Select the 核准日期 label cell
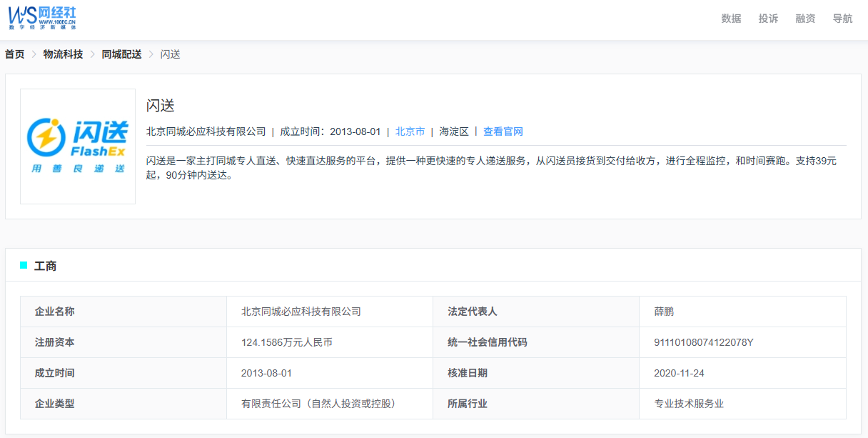868x438 pixels. (x=536, y=373)
